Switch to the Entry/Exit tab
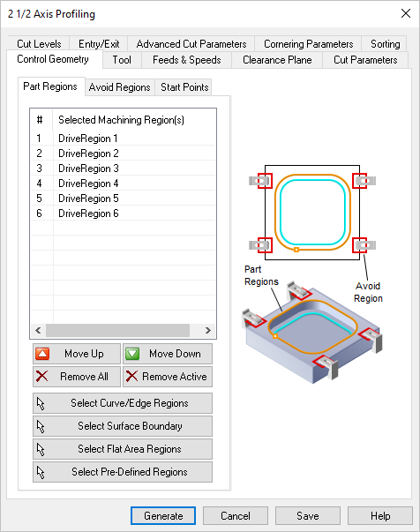The image size is (420, 532). (99, 44)
